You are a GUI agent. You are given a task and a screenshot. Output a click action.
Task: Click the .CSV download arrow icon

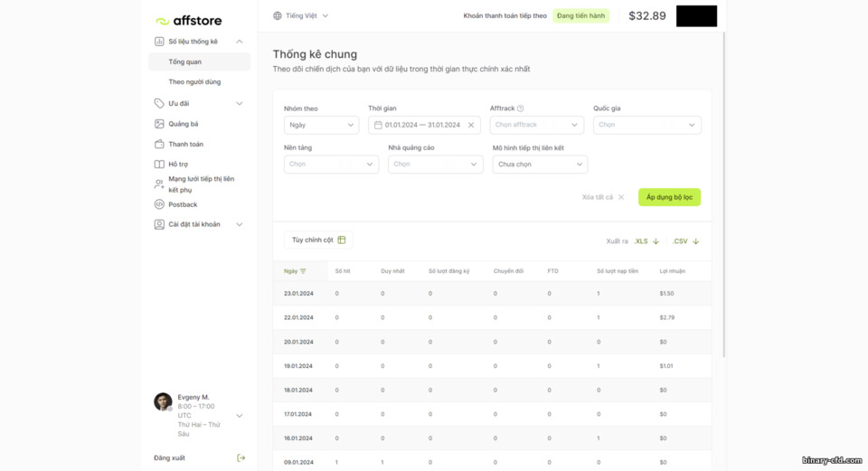click(696, 241)
